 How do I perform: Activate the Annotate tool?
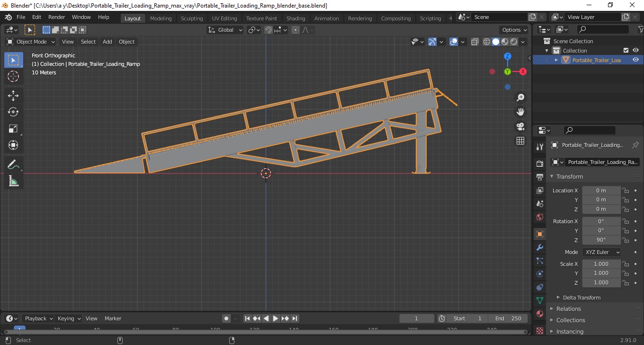(x=13, y=165)
